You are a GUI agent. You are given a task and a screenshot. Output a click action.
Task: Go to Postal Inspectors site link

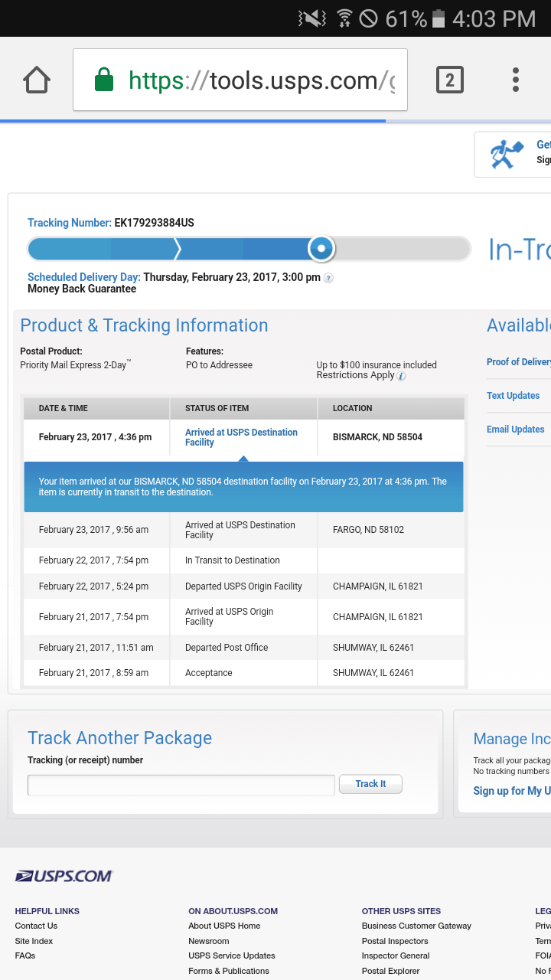[x=395, y=941]
